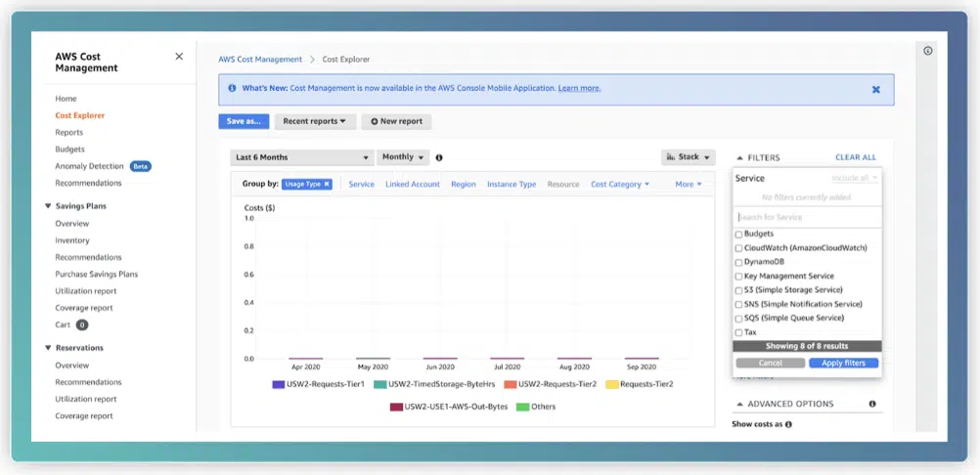Collapse the Reservations section
The width and height of the screenshot is (980, 475).
[49, 348]
